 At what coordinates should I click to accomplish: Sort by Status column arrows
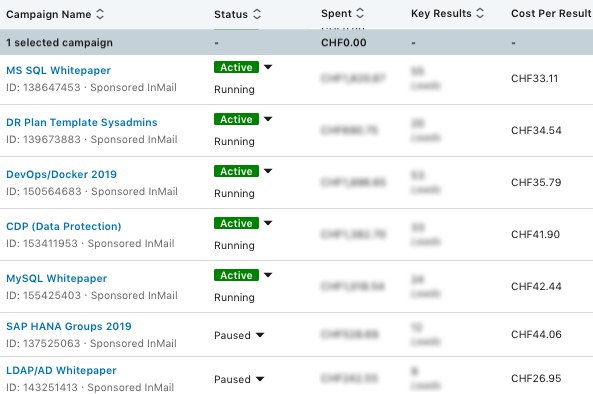tap(257, 14)
